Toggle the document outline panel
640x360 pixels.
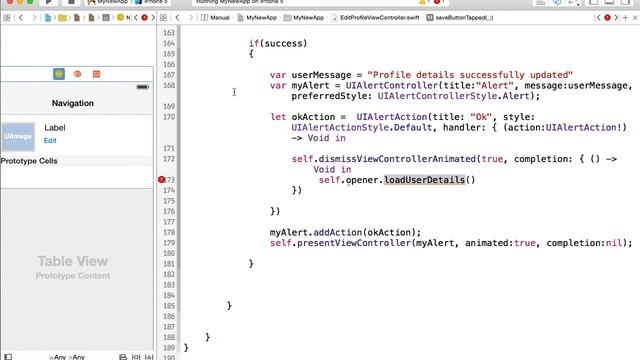(8, 357)
